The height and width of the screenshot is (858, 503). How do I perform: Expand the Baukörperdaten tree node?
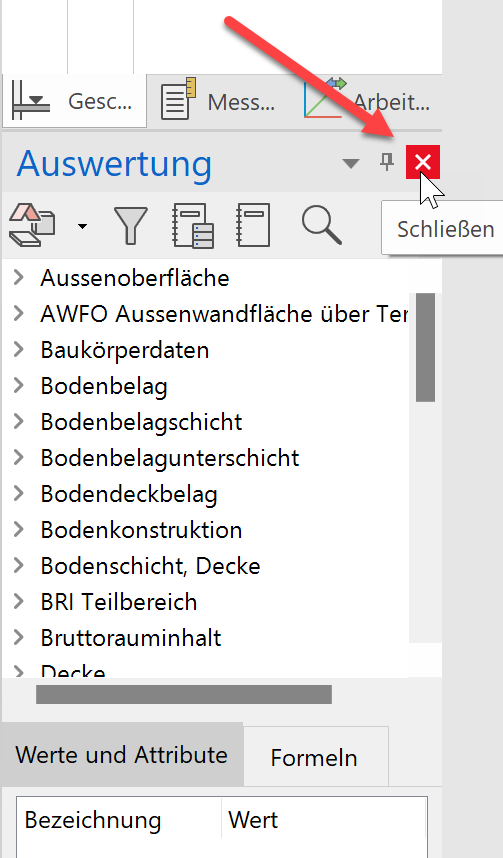click(19, 349)
